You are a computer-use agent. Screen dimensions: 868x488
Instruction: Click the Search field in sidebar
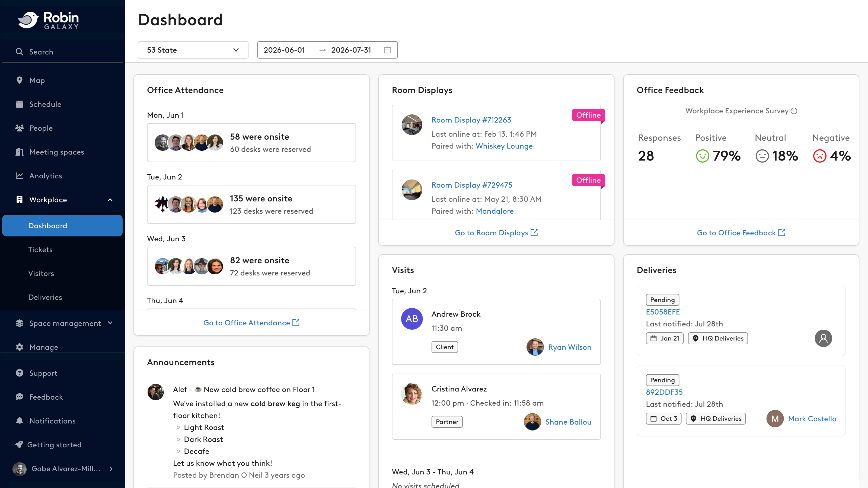[62, 52]
